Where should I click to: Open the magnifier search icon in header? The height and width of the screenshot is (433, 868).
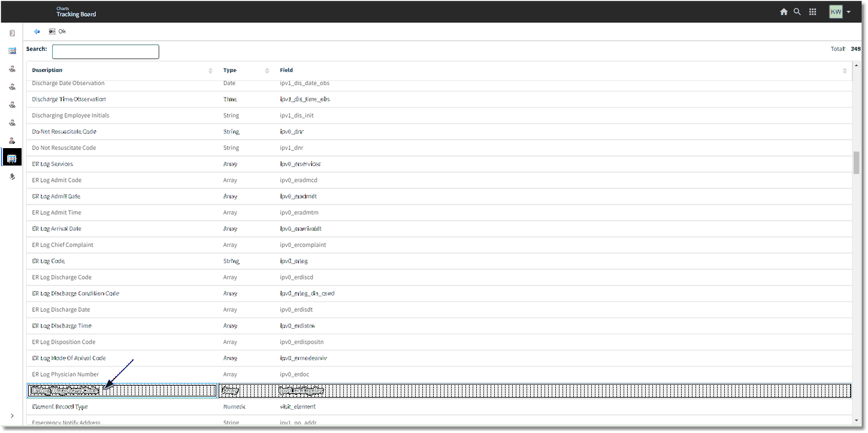[797, 11]
